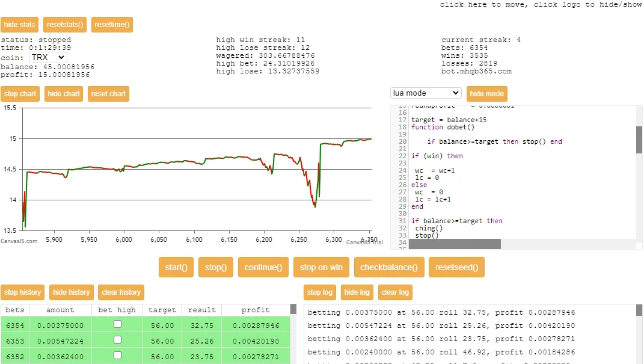Click resetstats() button
644x364 pixels.
click(x=65, y=25)
